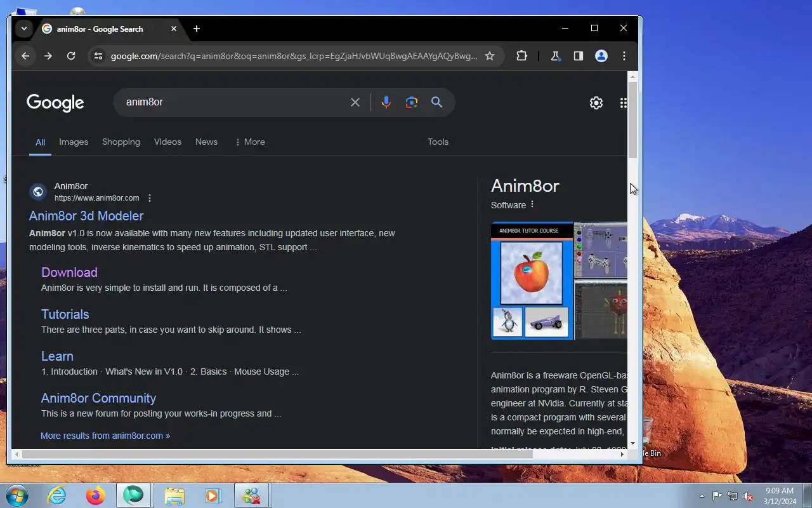This screenshot has height=508, width=812.
Task: Click the Anim8or site name text
Action: 71,186
